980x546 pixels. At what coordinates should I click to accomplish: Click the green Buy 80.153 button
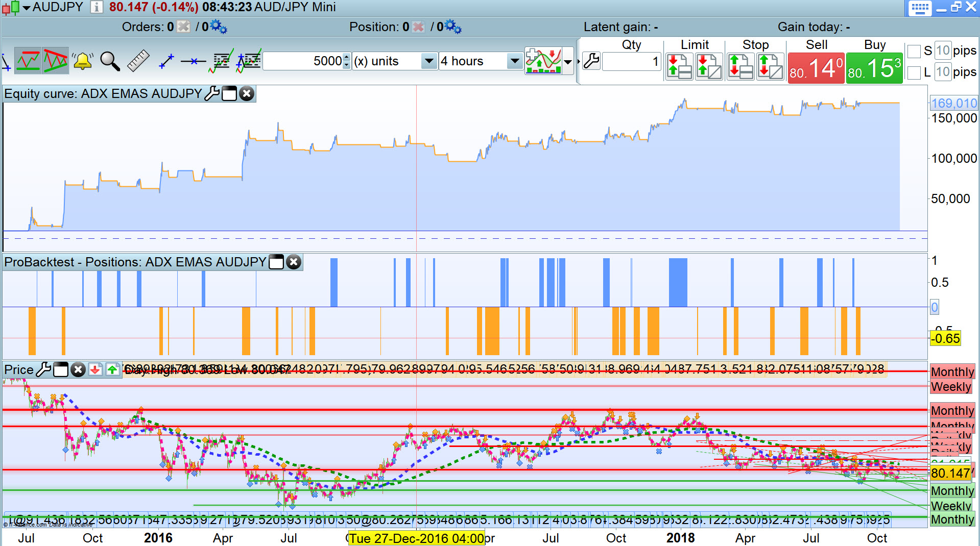pos(874,68)
